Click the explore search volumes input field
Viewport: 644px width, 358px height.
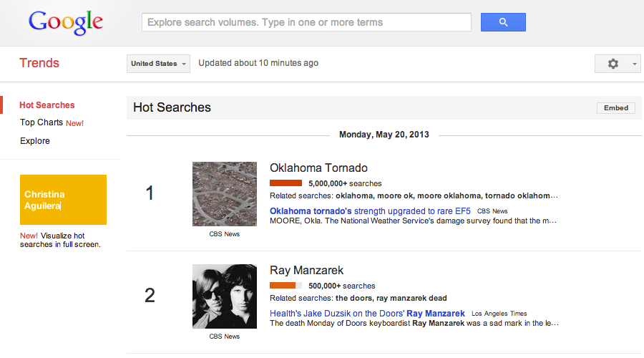click(x=306, y=22)
